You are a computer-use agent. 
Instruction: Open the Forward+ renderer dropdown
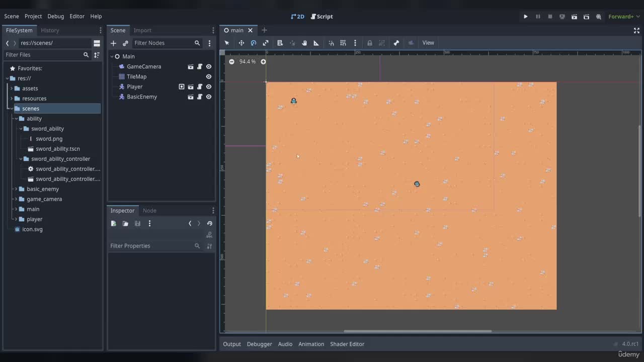pos(624,17)
